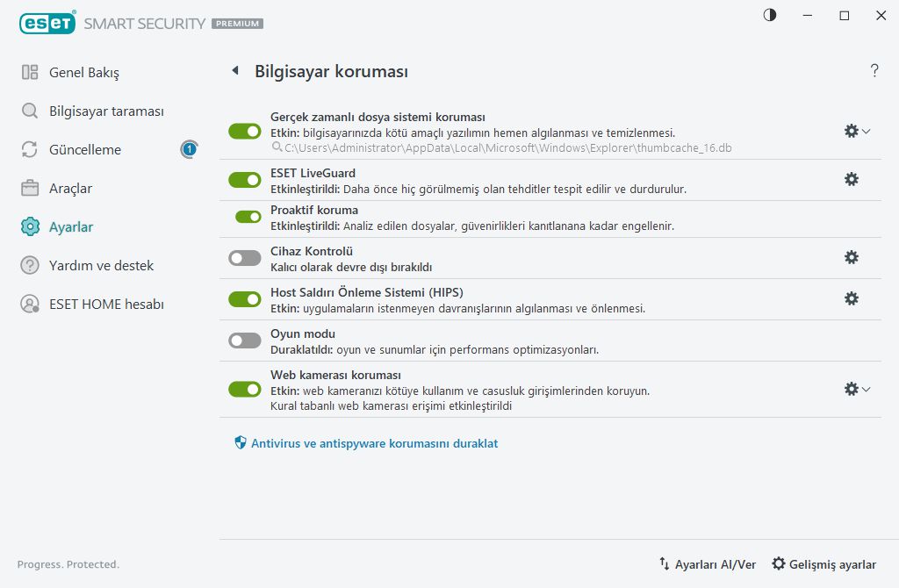899x588 pixels.
Task: Enable the Cihaz Kontrolü switch
Action: tap(245, 257)
